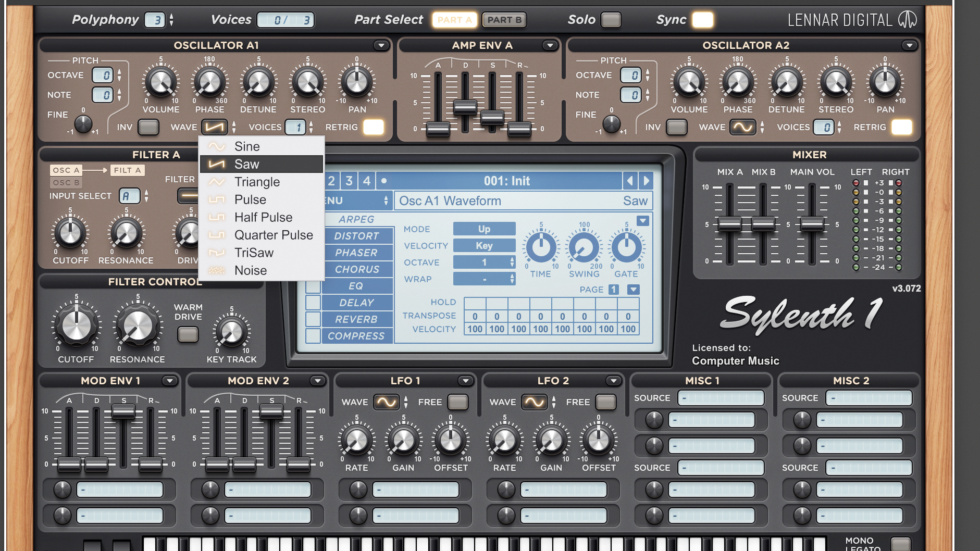Click Arpeggiator Time knob
Screen dimensions: 980x551
click(x=541, y=247)
